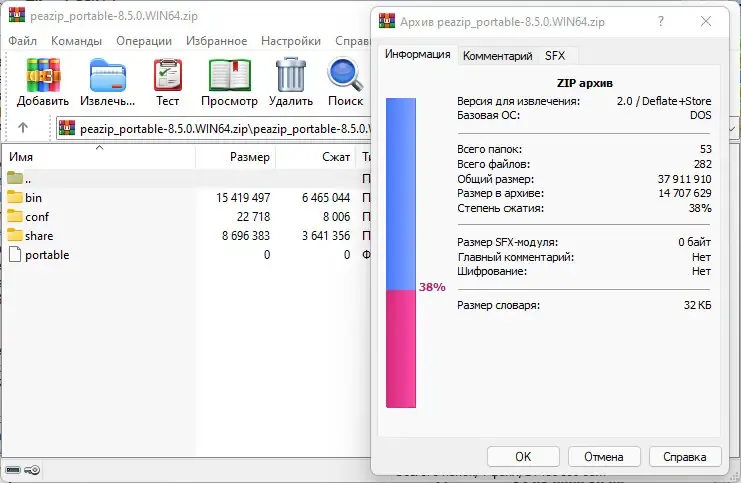Click bin size 15 419 497
This screenshot has height=483, width=741.
243,198
